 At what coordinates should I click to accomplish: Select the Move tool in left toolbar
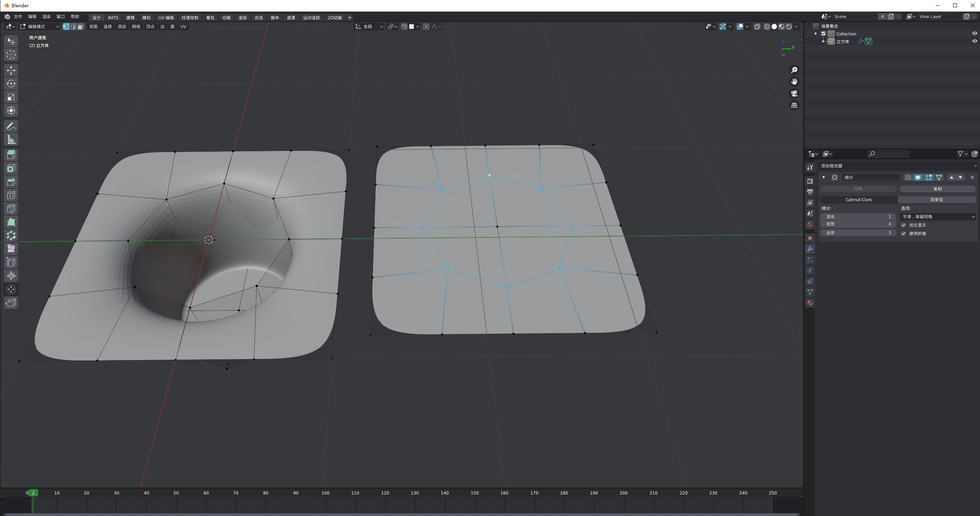point(11,70)
